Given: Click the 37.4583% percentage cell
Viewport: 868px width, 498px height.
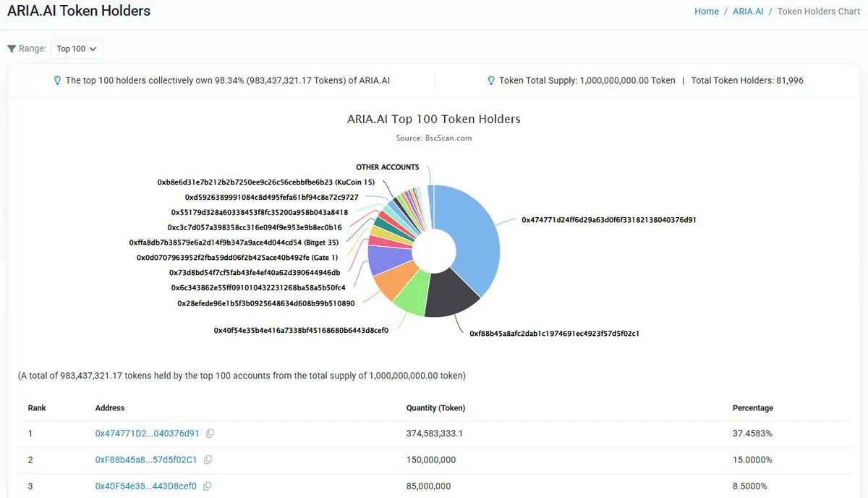Looking at the screenshot, I should click(x=752, y=434).
